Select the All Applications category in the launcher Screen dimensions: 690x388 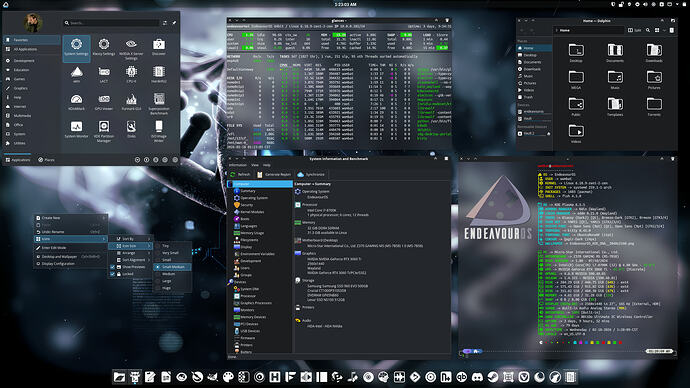[x=32, y=49]
